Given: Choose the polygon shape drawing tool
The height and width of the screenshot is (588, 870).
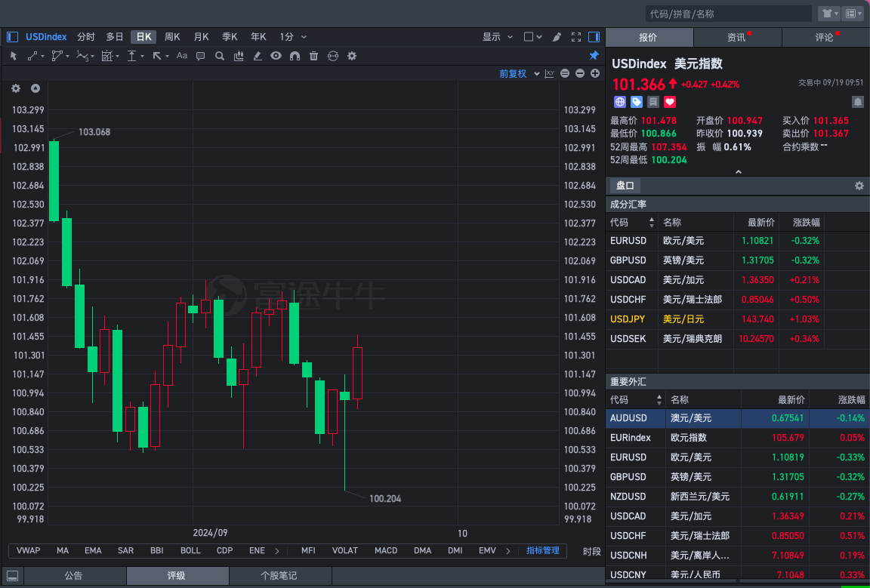Looking at the screenshot, I should 57,55.
